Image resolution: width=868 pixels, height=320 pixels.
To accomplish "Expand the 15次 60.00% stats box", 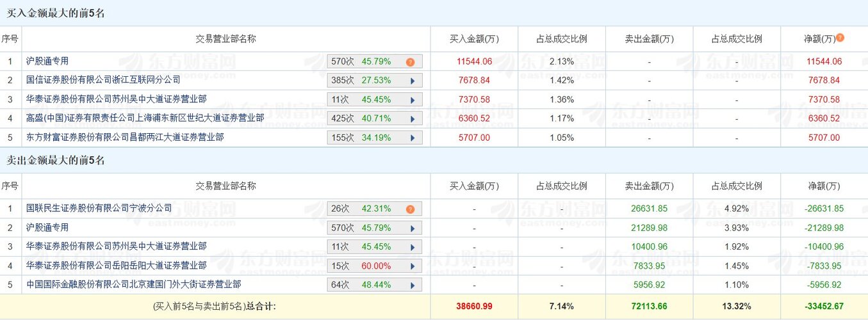I will coord(375,266).
